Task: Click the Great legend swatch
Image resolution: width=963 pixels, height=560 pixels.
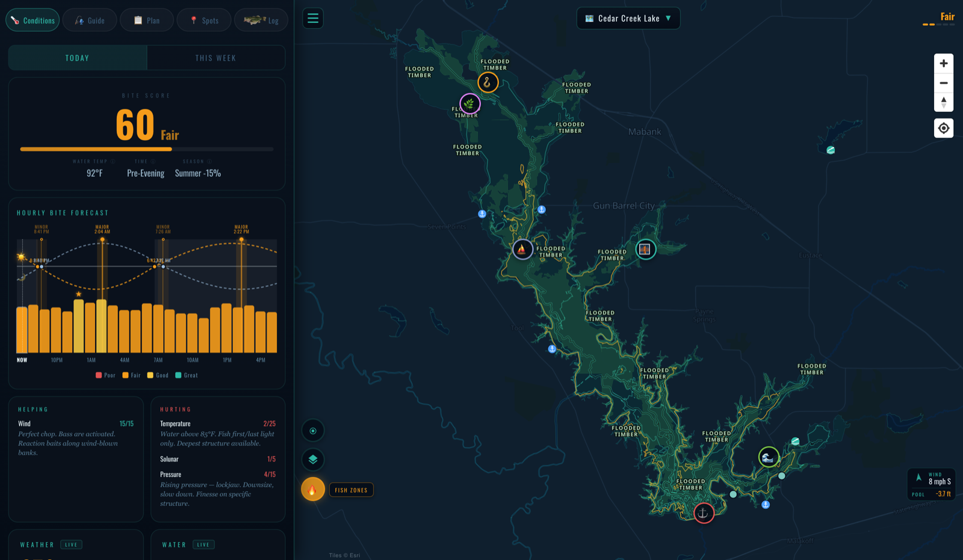Action: tap(178, 375)
